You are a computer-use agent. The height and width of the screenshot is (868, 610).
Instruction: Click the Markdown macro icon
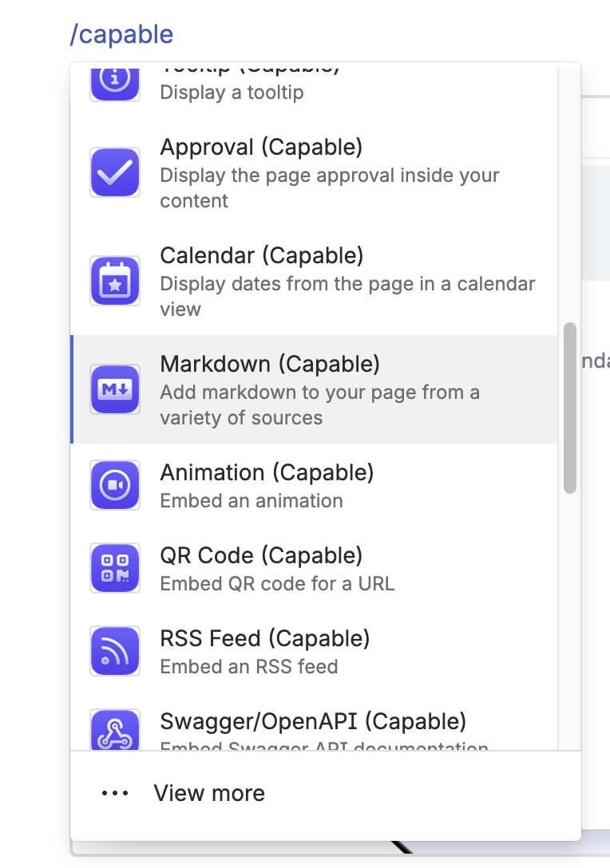(x=115, y=389)
